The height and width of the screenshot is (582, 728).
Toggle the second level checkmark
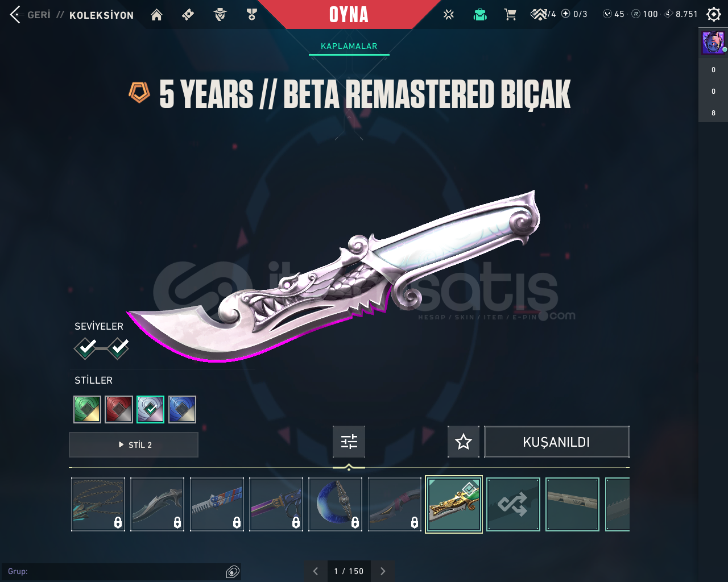point(118,348)
